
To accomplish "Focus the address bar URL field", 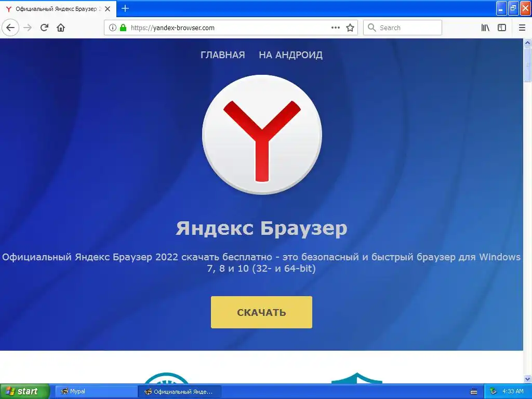I will pos(231,28).
